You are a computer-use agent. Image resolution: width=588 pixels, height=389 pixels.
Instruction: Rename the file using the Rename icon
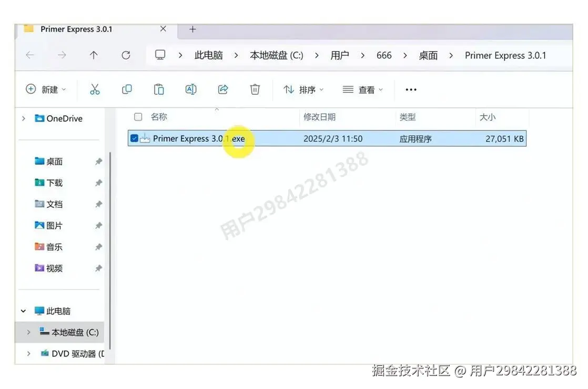190,89
